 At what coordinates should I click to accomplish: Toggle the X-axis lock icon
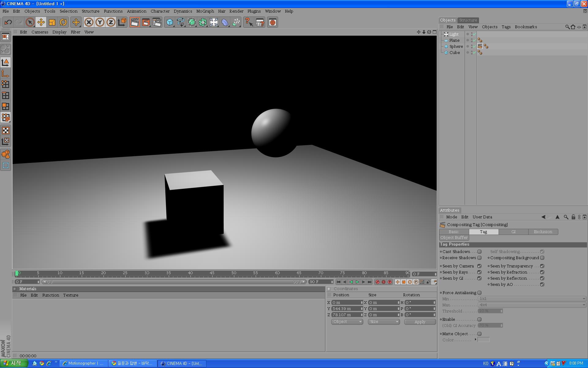[89, 22]
